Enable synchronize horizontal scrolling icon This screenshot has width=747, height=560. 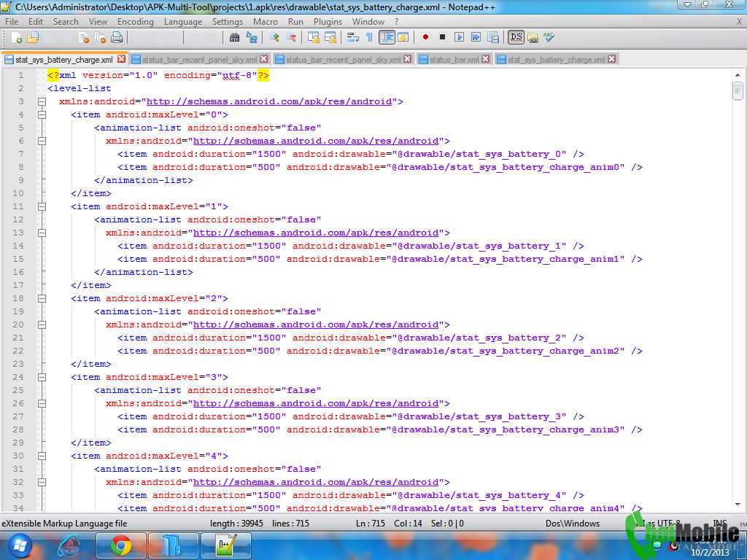click(x=330, y=37)
